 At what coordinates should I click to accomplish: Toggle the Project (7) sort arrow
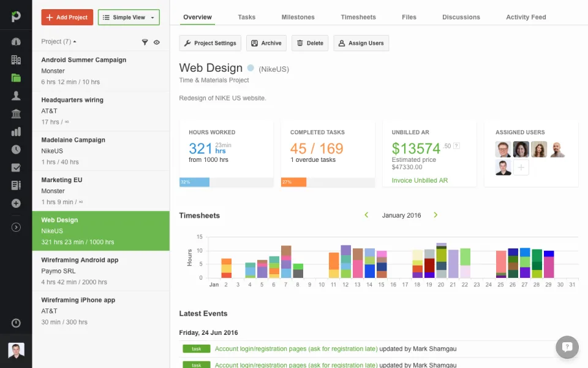coord(75,42)
